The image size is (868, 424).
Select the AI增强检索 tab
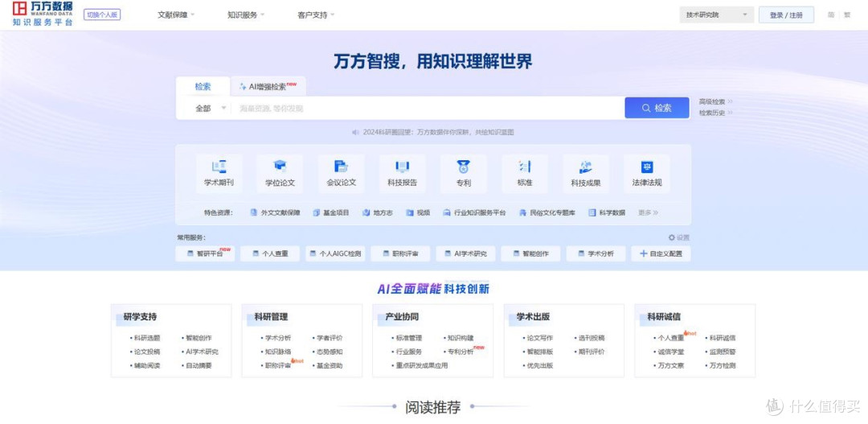pos(268,86)
